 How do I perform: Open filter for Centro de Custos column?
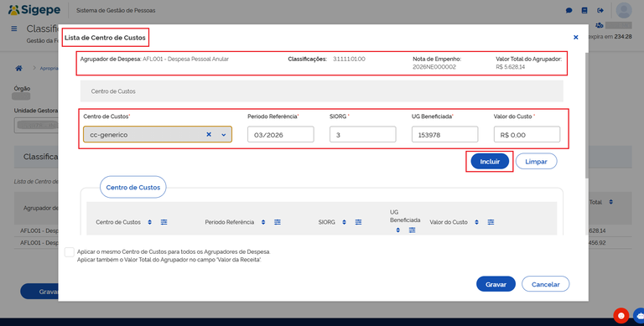click(x=164, y=222)
